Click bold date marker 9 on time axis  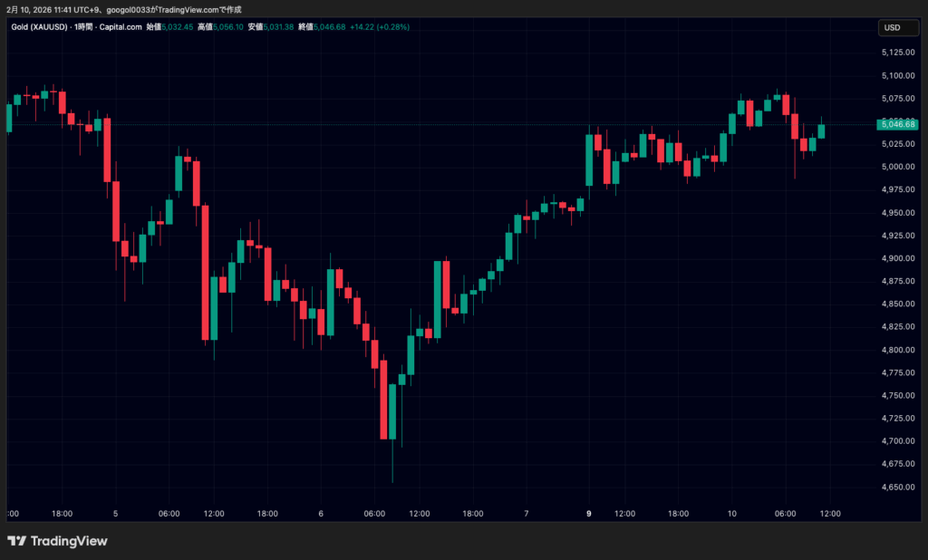589,514
